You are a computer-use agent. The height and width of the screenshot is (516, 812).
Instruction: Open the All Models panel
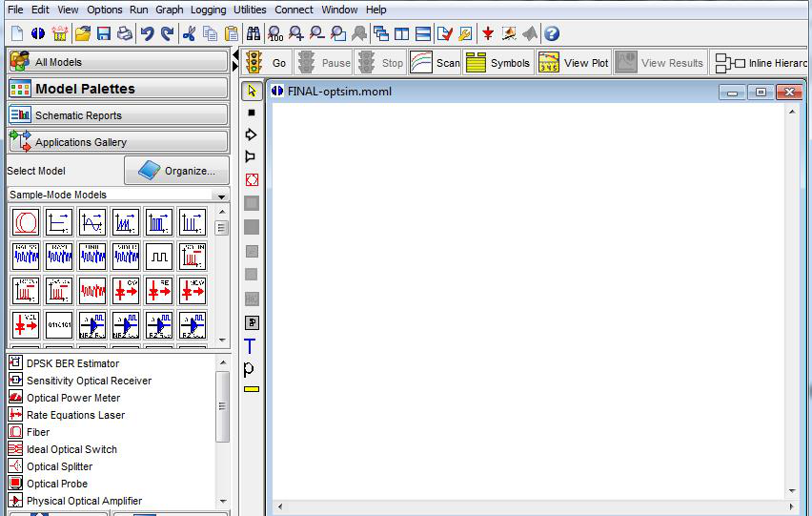click(x=118, y=62)
